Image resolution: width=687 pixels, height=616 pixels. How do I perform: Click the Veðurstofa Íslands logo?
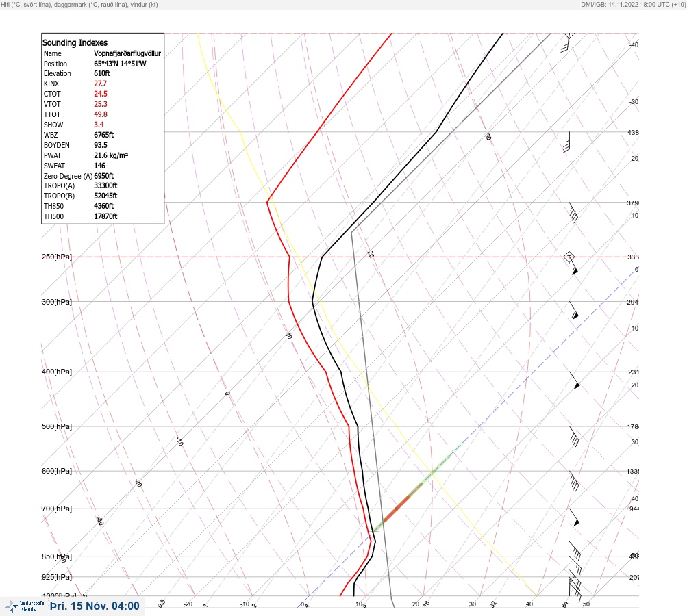click(25, 606)
